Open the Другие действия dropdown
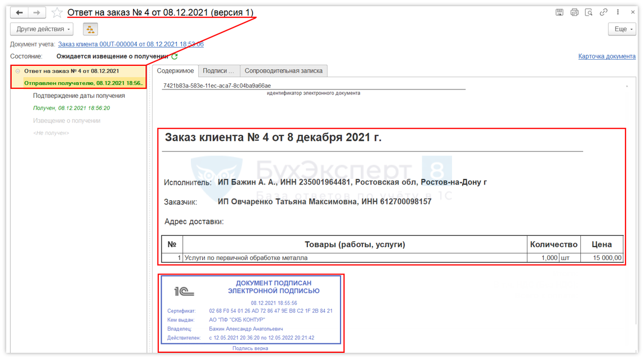The image size is (644, 359). [42, 29]
